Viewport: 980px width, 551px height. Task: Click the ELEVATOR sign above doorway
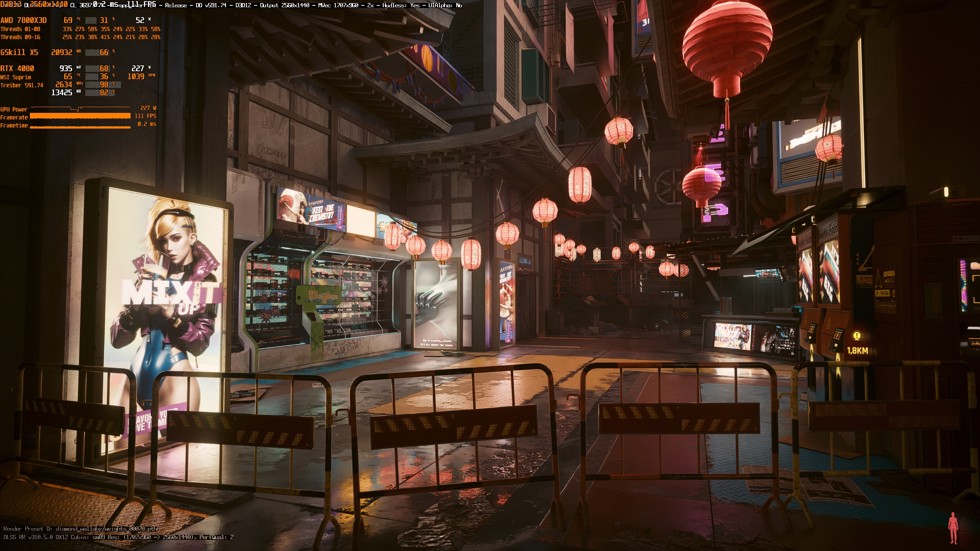point(525,261)
